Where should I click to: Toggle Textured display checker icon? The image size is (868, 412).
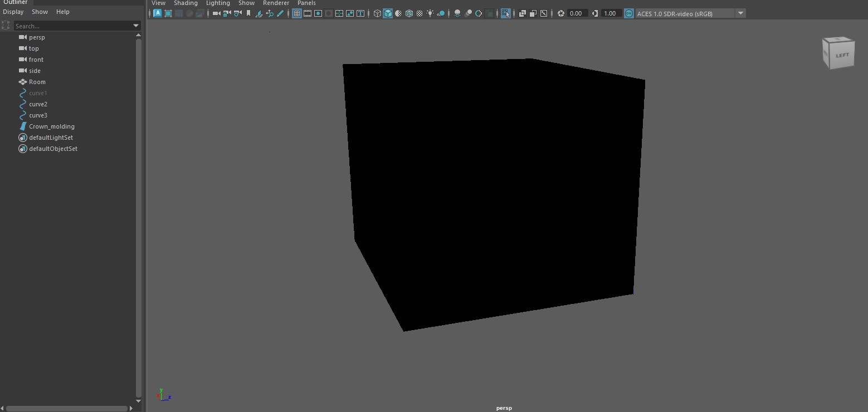(x=420, y=13)
